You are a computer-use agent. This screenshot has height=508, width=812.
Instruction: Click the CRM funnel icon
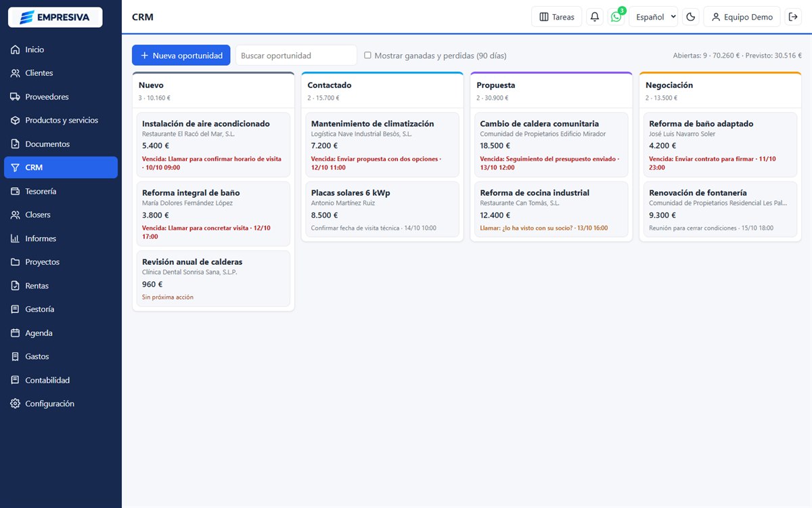(x=15, y=167)
